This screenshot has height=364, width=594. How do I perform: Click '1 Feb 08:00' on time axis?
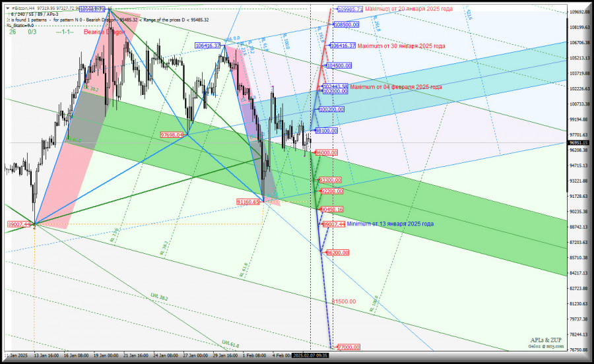(254, 355)
